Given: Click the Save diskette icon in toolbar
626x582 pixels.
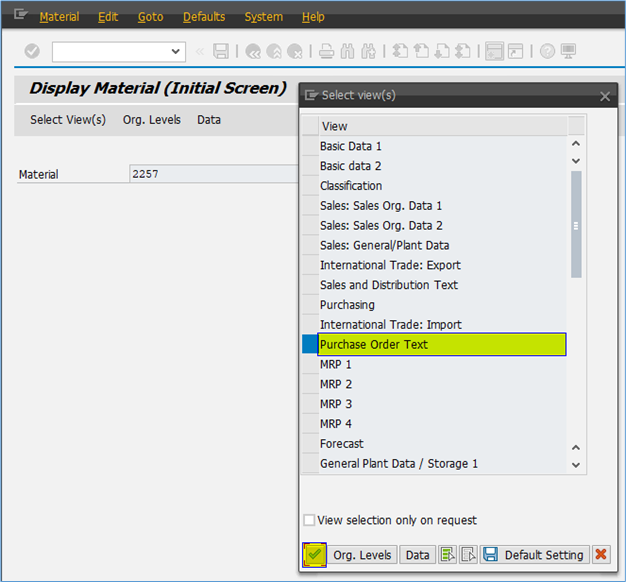Looking at the screenshot, I should [221, 51].
